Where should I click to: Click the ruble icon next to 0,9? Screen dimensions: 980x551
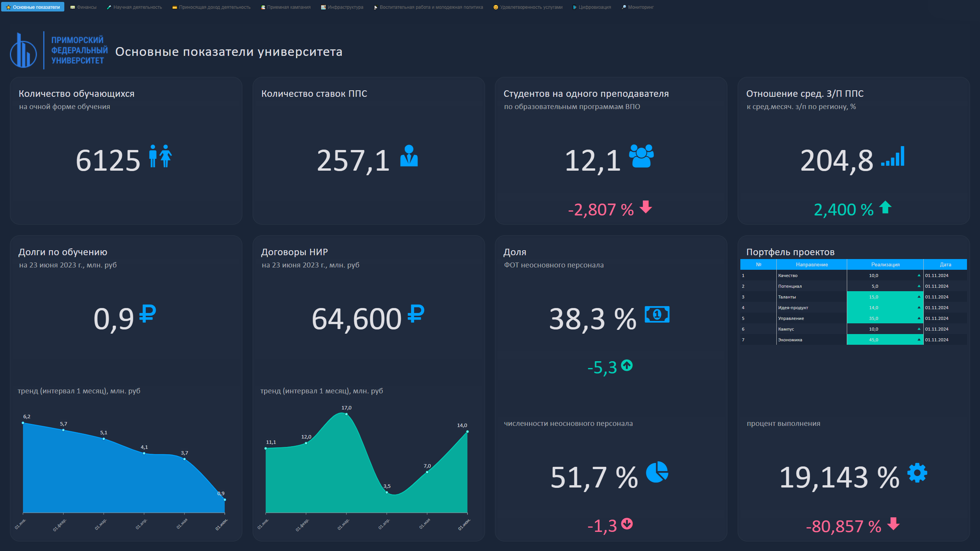point(147,314)
